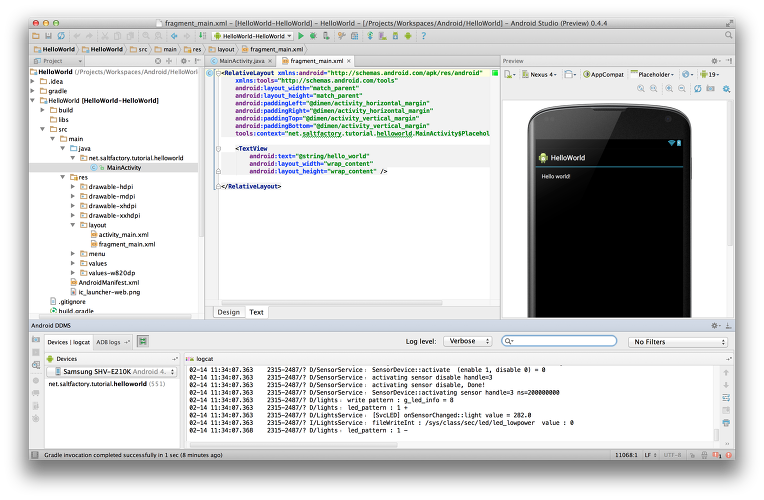
Task: Click the hide-panel icon in Preview header
Action: tap(728, 61)
